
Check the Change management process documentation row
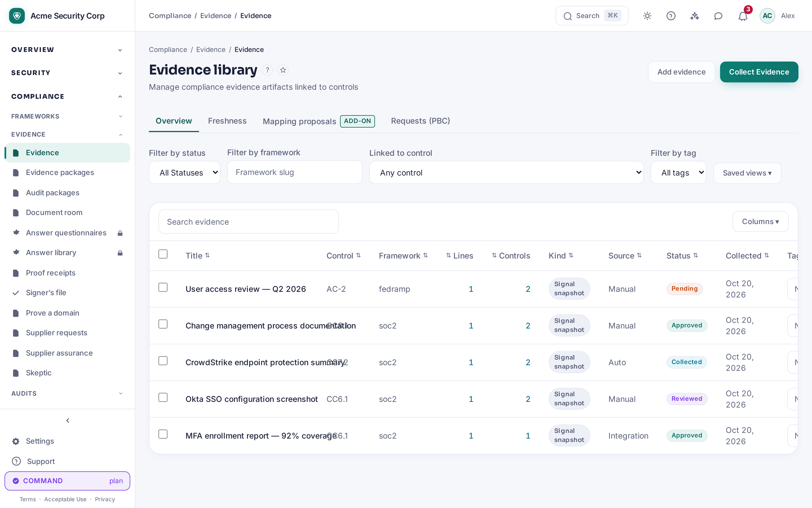[163, 324]
